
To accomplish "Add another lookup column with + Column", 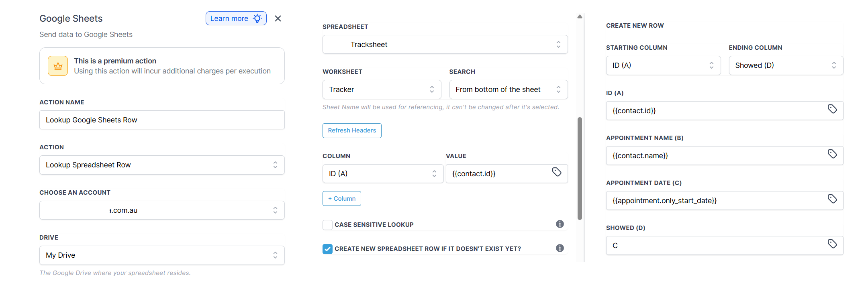I will click(341, 198).
